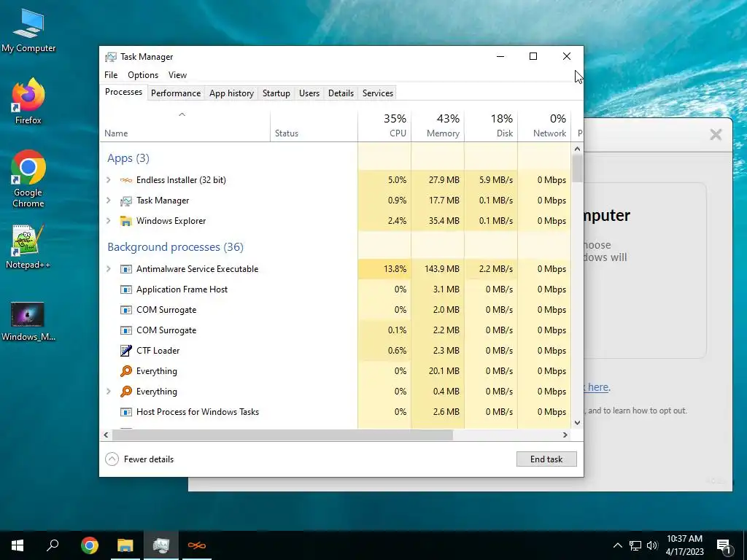Image resolution: width=747 pixels, height=560 pixels.
Task: Open the My Computer desktop icon
Action: [28, 31]
